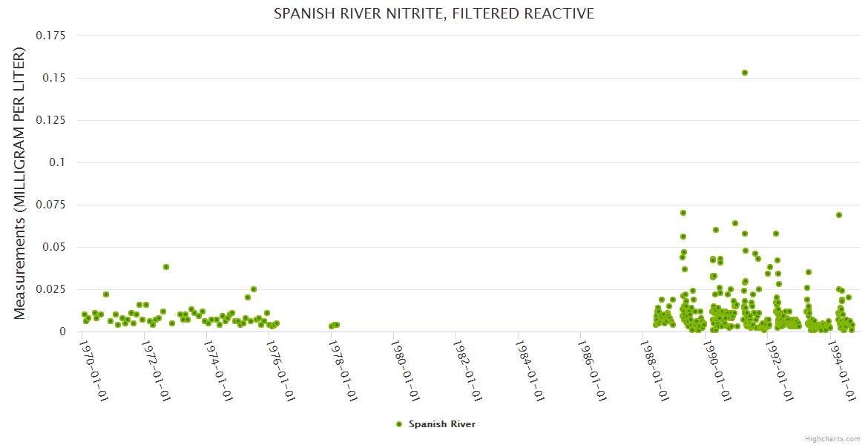
Task: Select the 1970 data point near 0.022
Action: (106, 294)
